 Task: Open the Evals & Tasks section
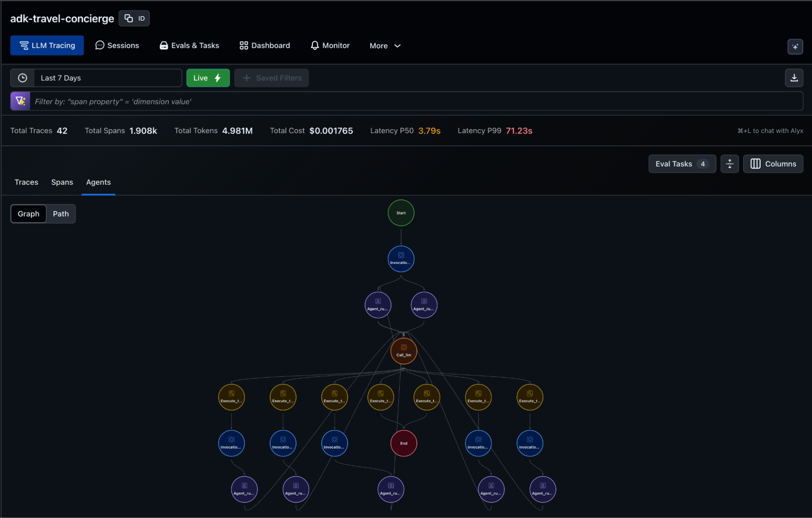189,45
